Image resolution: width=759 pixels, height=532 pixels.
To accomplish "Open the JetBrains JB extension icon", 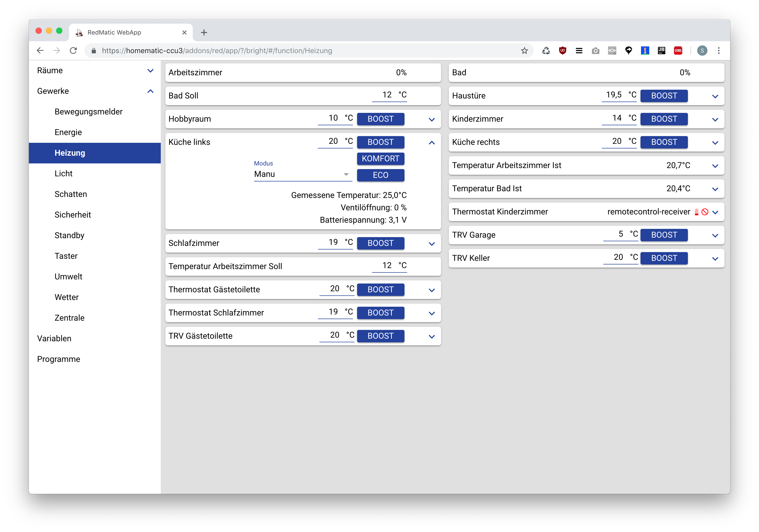I will coord(661,51).
